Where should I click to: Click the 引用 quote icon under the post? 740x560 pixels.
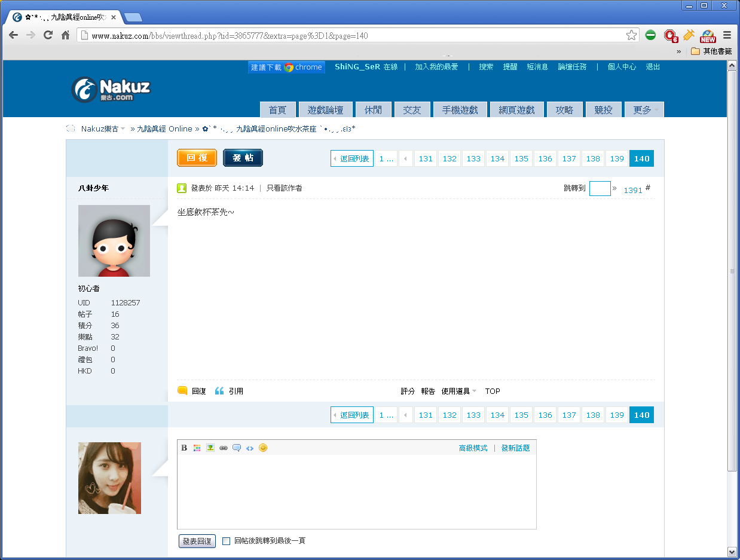219,391
